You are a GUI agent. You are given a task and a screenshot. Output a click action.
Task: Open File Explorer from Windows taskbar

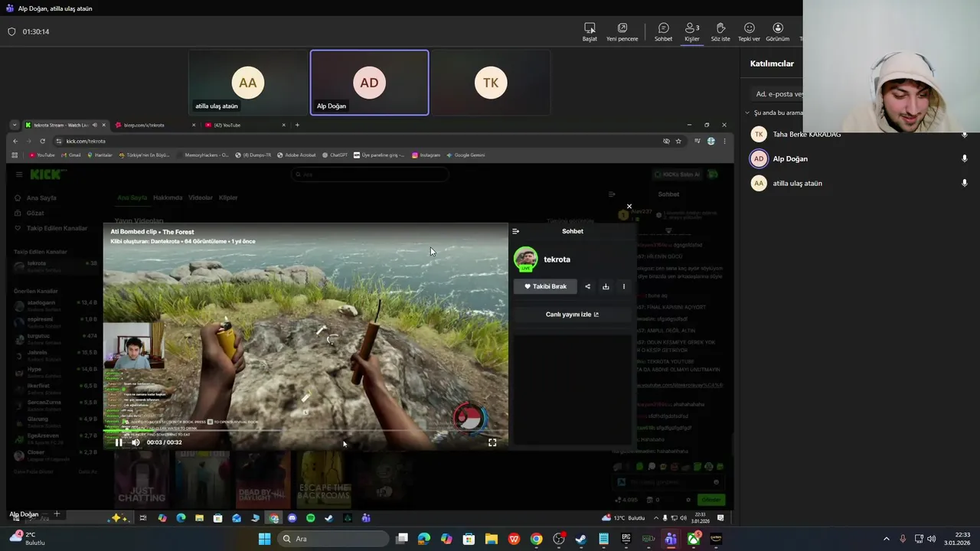pyautogui.click(x=491, y=539)
